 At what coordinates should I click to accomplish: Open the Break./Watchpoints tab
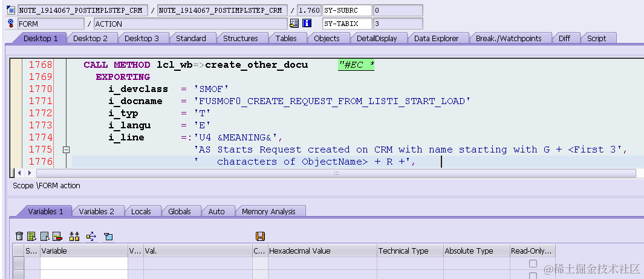click(x=509, y=38)
